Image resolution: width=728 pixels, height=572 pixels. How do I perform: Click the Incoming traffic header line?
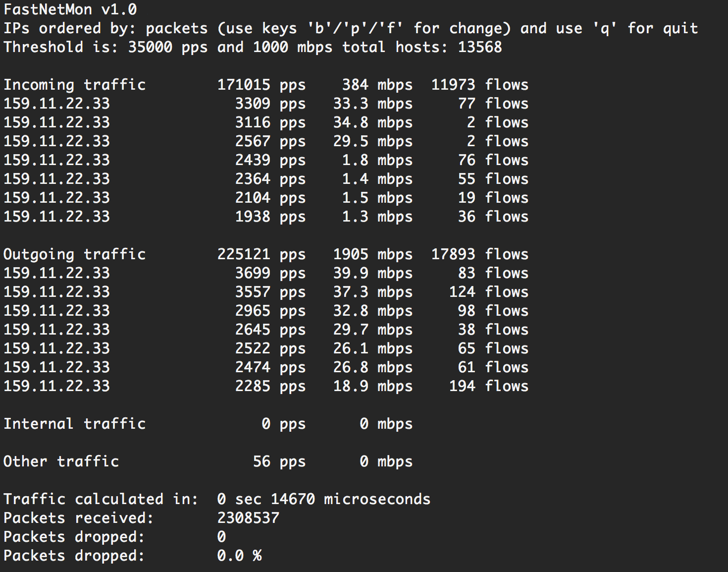click(x=266, y=85)
